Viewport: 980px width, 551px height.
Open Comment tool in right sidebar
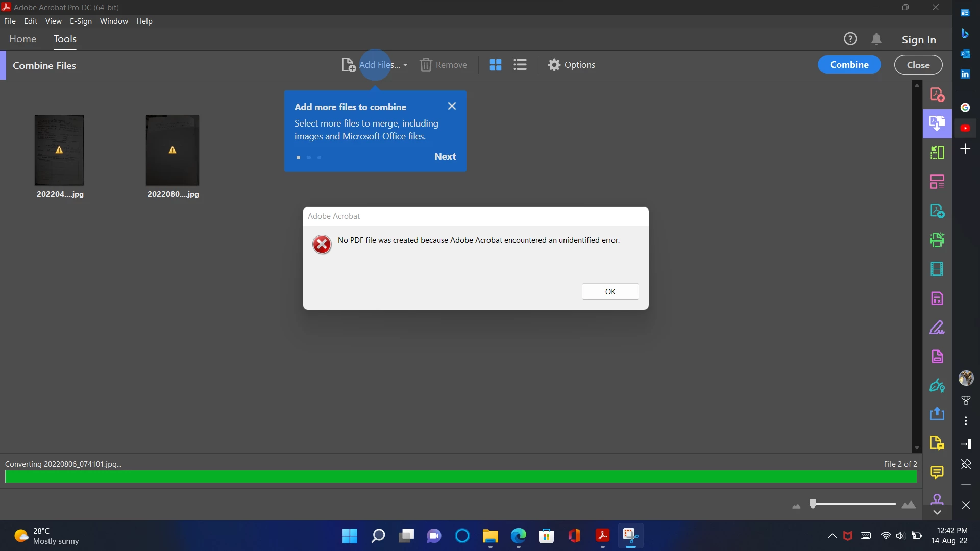pyautogui.click(x=937, y=472)
